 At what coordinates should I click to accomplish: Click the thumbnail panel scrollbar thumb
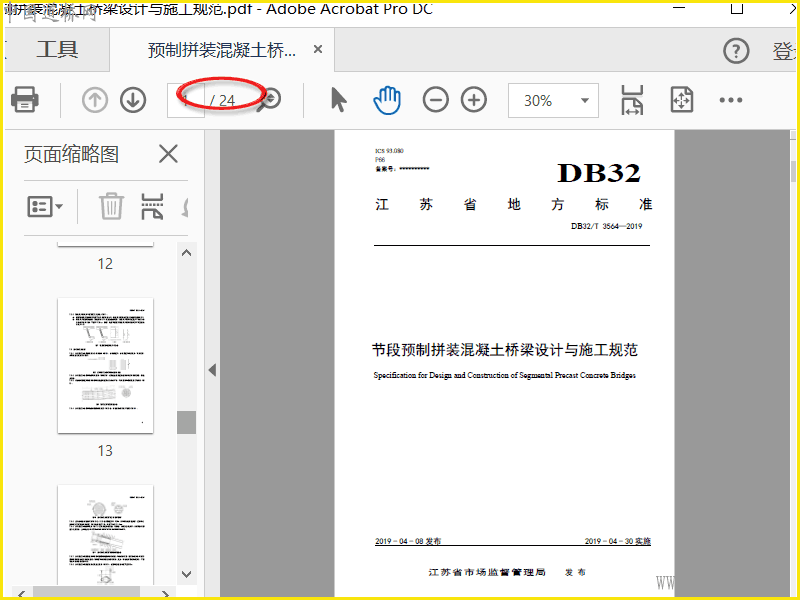187,422
